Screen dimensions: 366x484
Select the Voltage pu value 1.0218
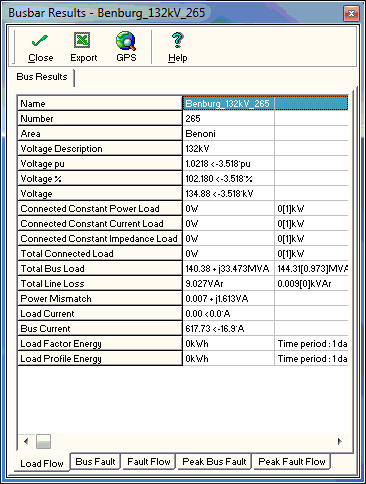click(228, 163)
